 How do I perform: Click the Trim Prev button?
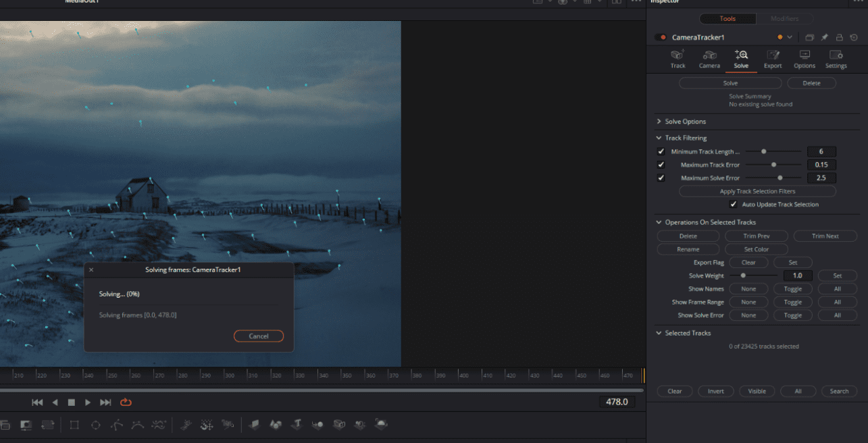[757, 236]
